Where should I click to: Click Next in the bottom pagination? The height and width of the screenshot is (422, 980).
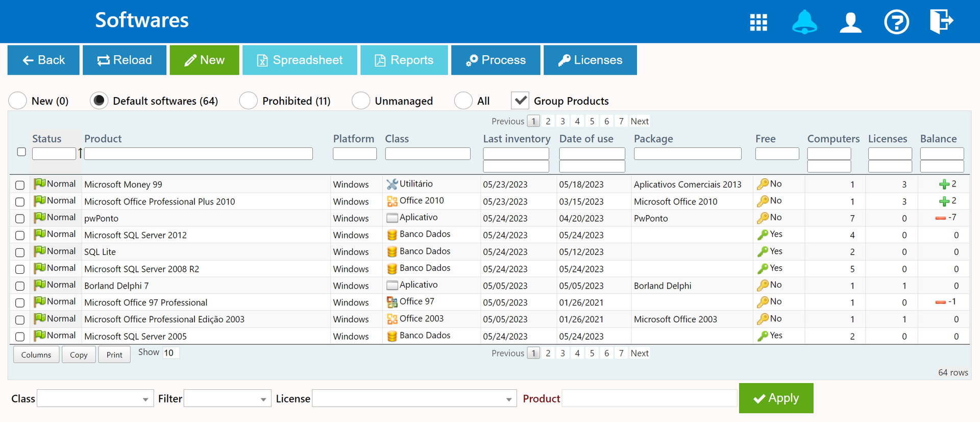(x=640, y=353)
